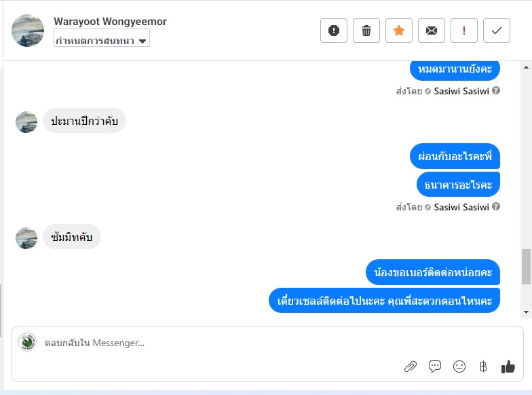Viewport: 532px width, 395px height.
Task: Open saved replies speech bubble icon
Action: (x=434, y=366)
